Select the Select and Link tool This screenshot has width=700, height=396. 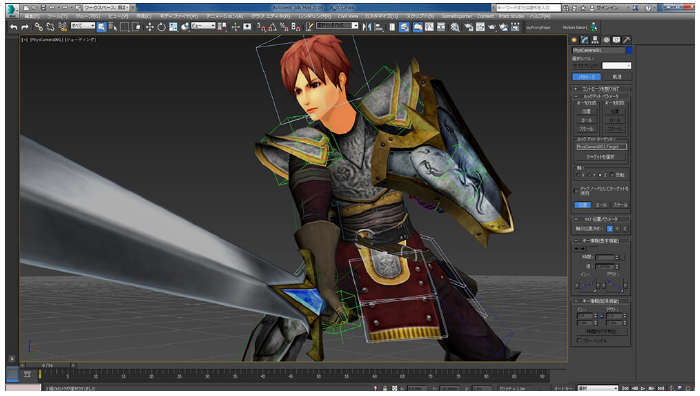coord(39,27)
